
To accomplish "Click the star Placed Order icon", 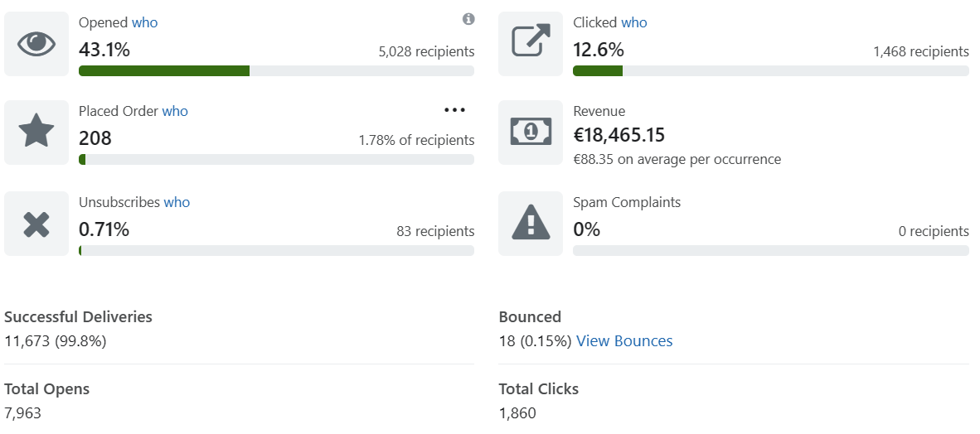I will pos(36,132).
